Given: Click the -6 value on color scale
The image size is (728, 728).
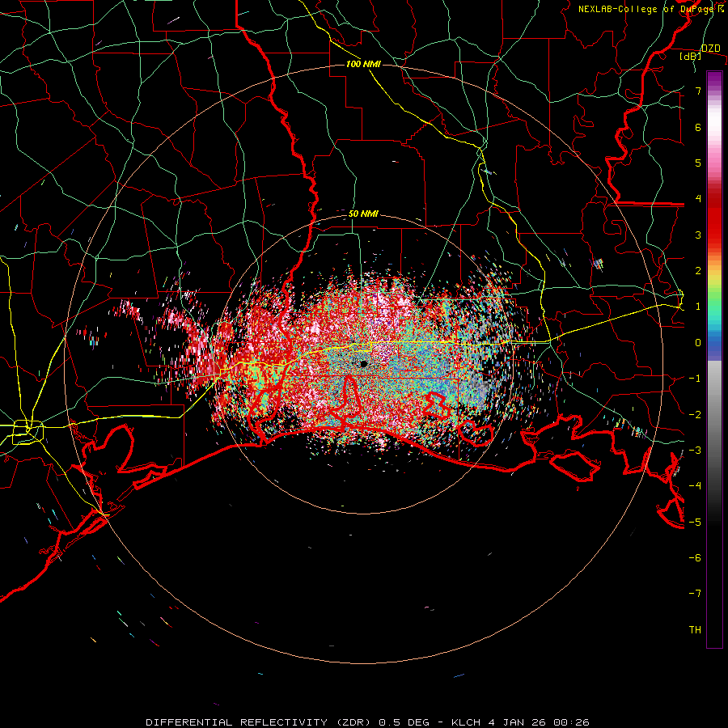Looking at the screenshot, I should click(695, 558).
